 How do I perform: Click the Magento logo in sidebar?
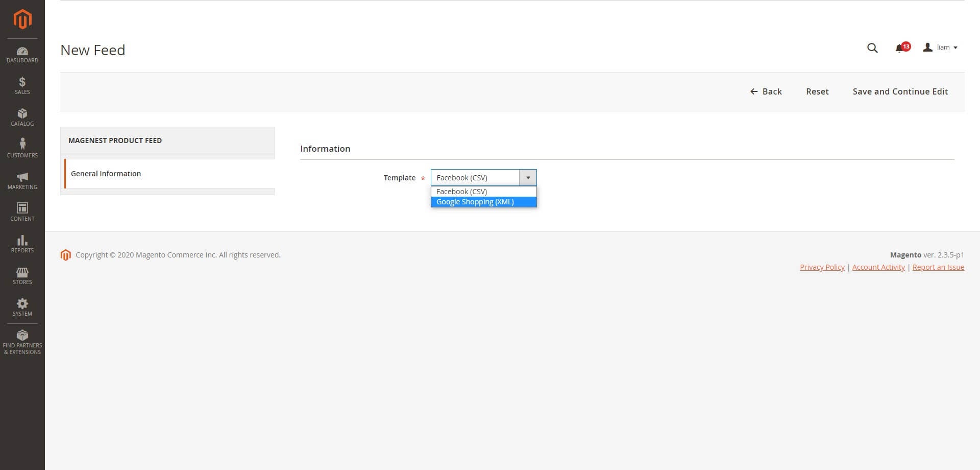22,19
